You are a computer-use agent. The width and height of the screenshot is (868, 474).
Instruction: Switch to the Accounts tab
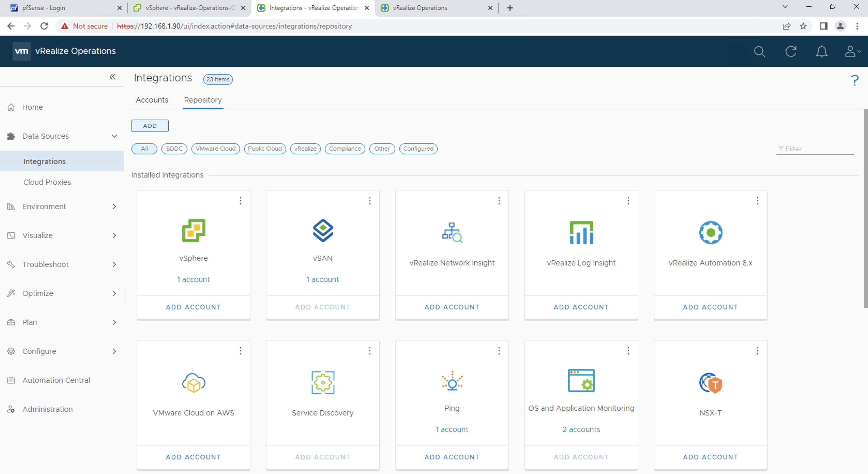pyautogui.click(x=152, y=100)
